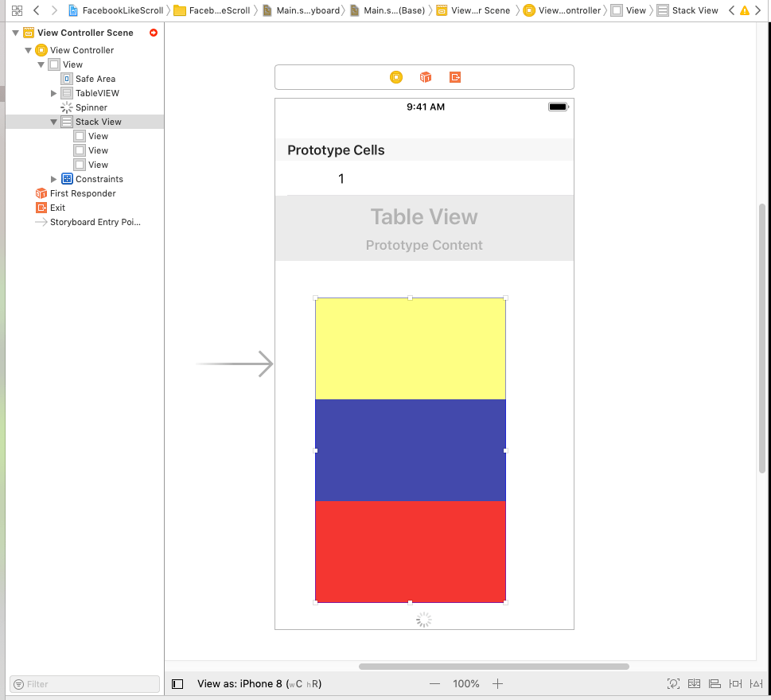Click the vertical canvas scrollbar
This screenshot has width=771, height=700.
pyautogui.click(x=762, y=338)
